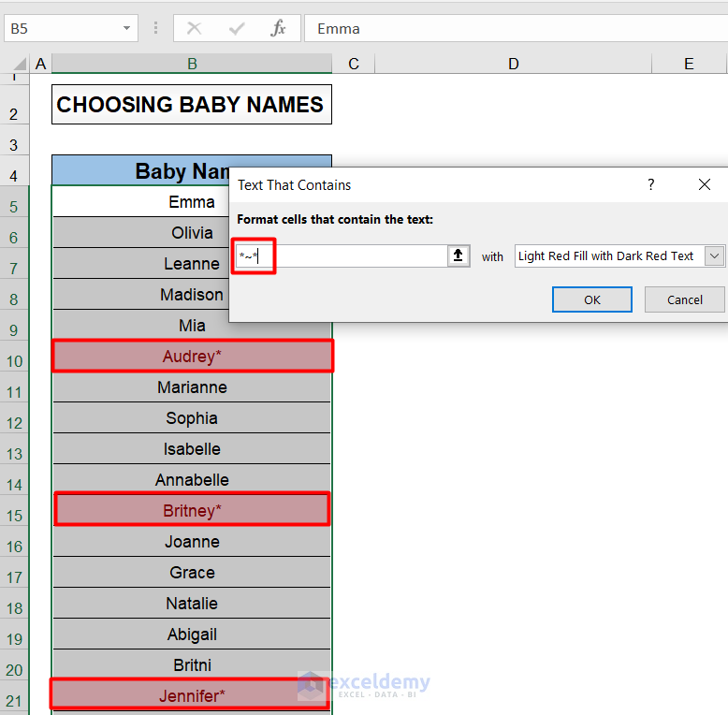The width and height of the screenshot is (728, 715).
Task: Click the Light Red Fill format combo box
Action: pyautogui.click(x=619, y=255)
